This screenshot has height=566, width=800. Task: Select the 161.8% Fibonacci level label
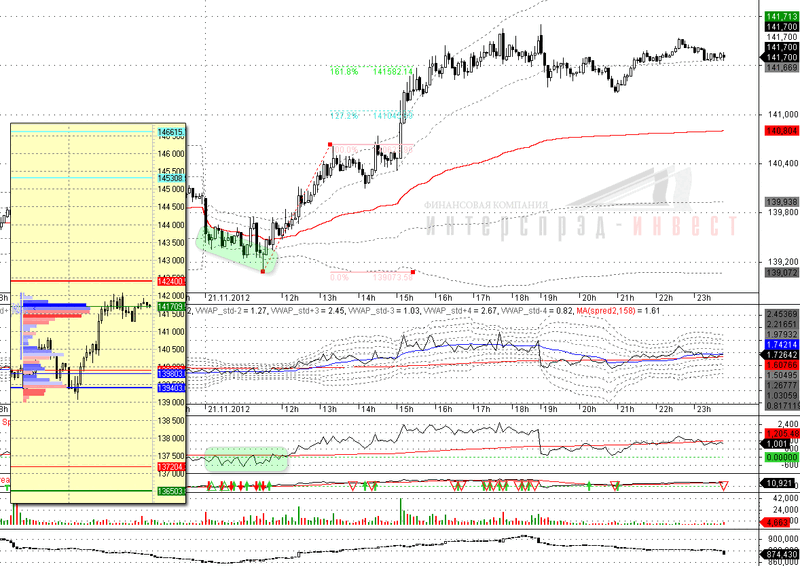click(x=344, y=71)
